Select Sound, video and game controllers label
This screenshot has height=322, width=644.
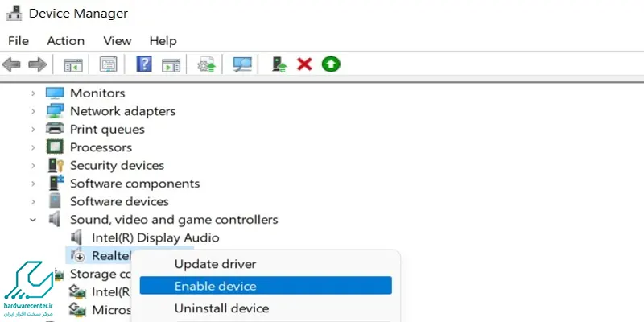click(174, 219)
